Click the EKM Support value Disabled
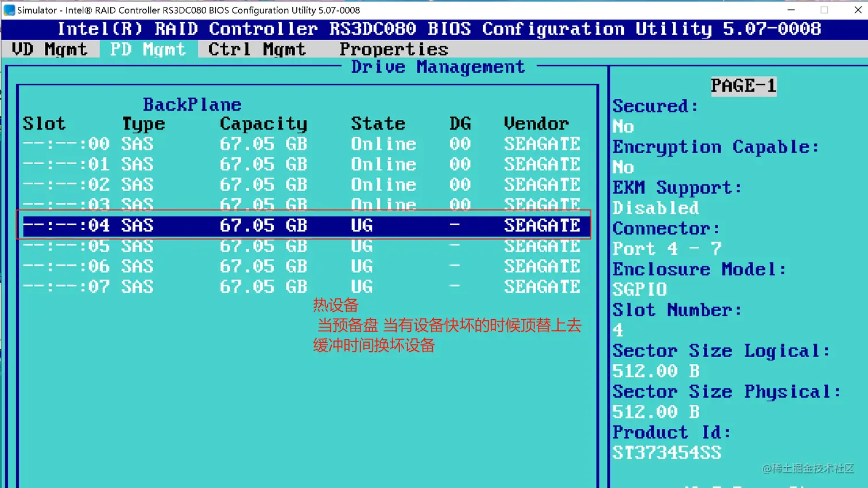This screenshot has height=488, width=868. pyautogui.click(x=656, y=208)
